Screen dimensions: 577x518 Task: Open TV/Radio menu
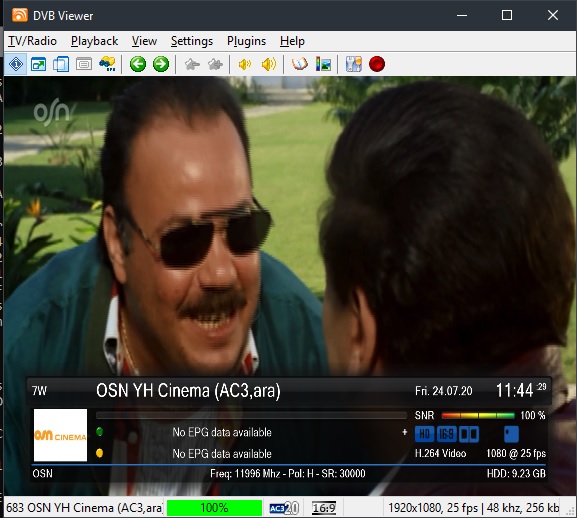32,41
